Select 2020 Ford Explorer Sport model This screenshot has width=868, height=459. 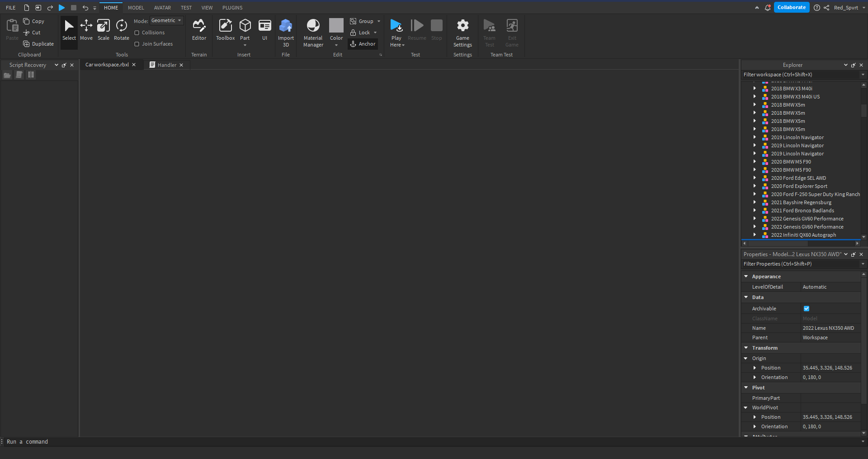point(799,186)
